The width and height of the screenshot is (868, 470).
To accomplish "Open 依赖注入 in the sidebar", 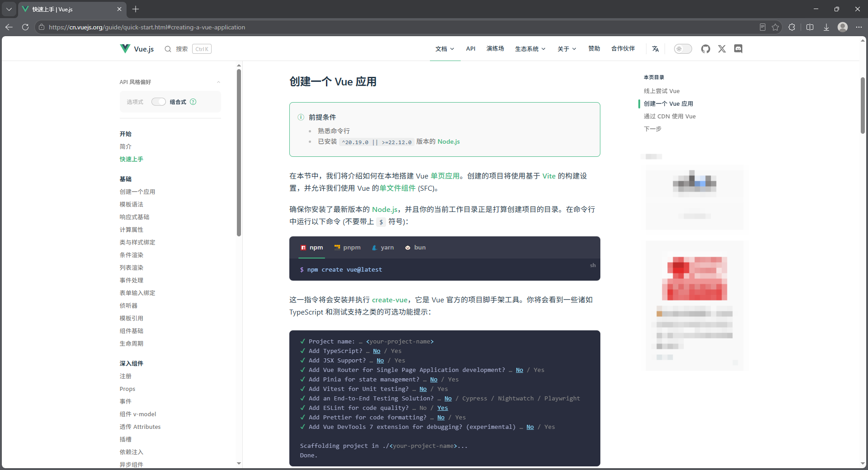I will (x=132, y=452).
